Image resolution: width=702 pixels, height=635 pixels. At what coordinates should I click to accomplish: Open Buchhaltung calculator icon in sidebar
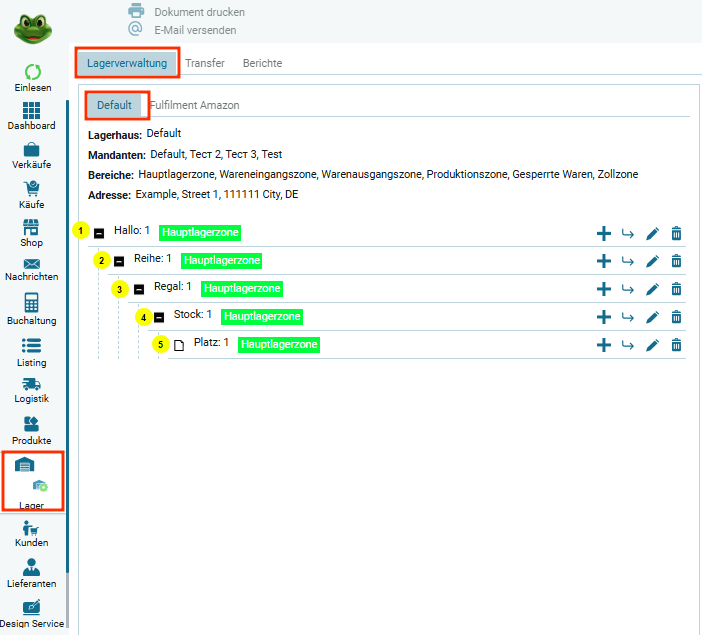tap(31, 310)
